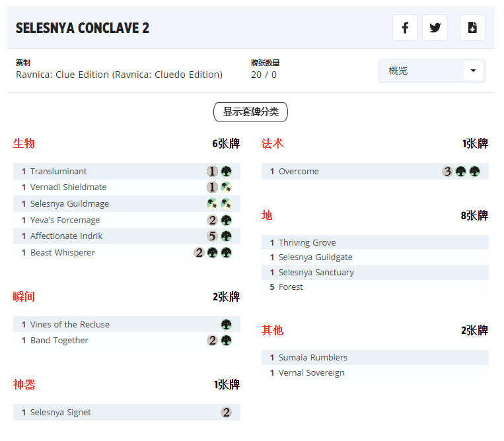Select the Thriving Grove land card
This screenshot has width=504, height=441.
click(x=306, y=243)
